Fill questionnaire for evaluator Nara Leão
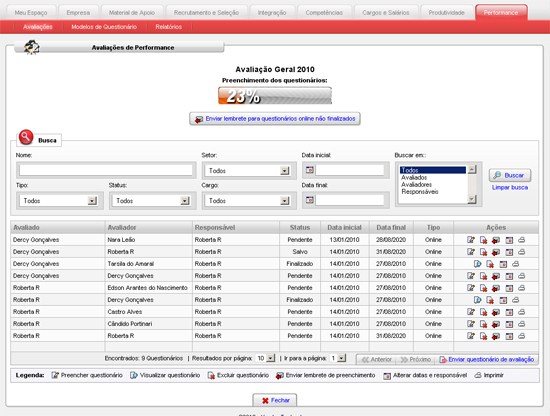The height and width of the screenshot is (416, 550). (x=471, y=240)
